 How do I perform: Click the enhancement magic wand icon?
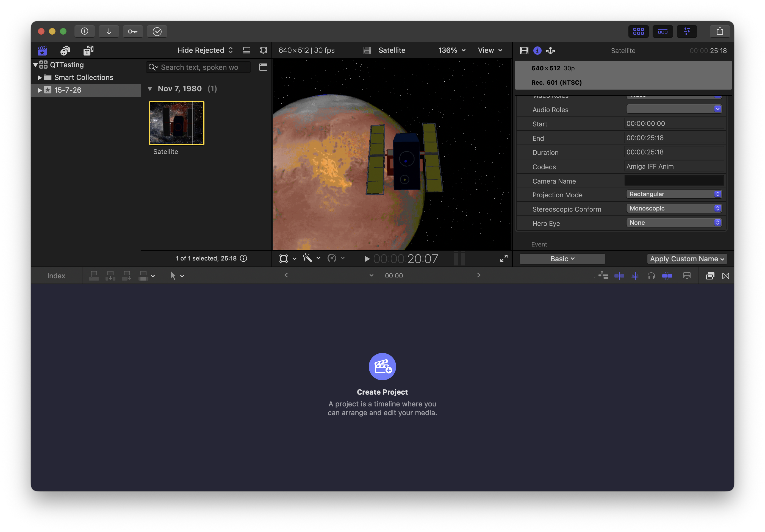[x=307, y=258]
